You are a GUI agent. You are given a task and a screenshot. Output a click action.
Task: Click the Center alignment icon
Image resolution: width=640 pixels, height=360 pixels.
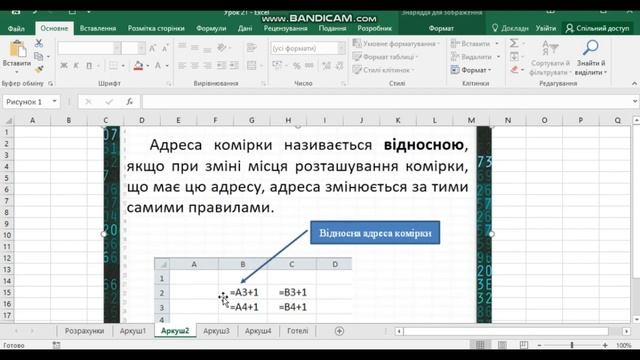195,65
